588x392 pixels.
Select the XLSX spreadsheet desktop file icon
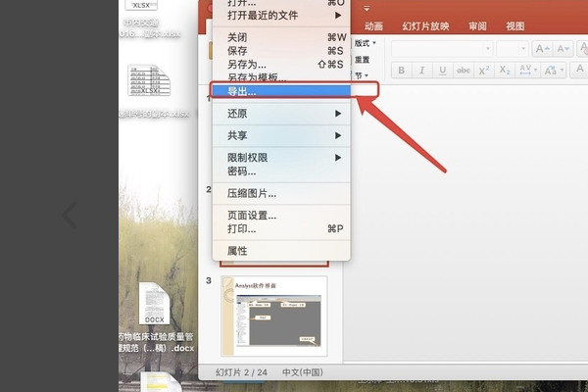[x=149, y=80]
